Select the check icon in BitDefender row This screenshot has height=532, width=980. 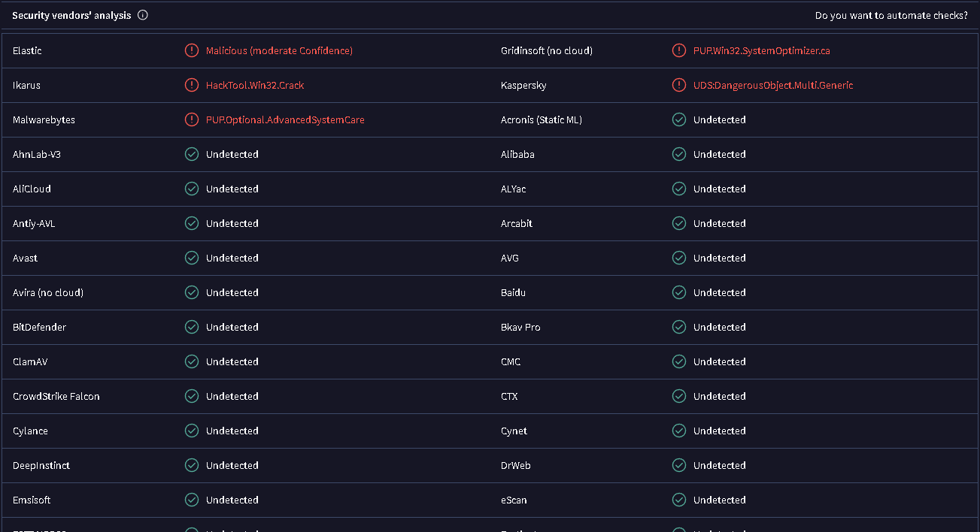(x=192, y=327)
